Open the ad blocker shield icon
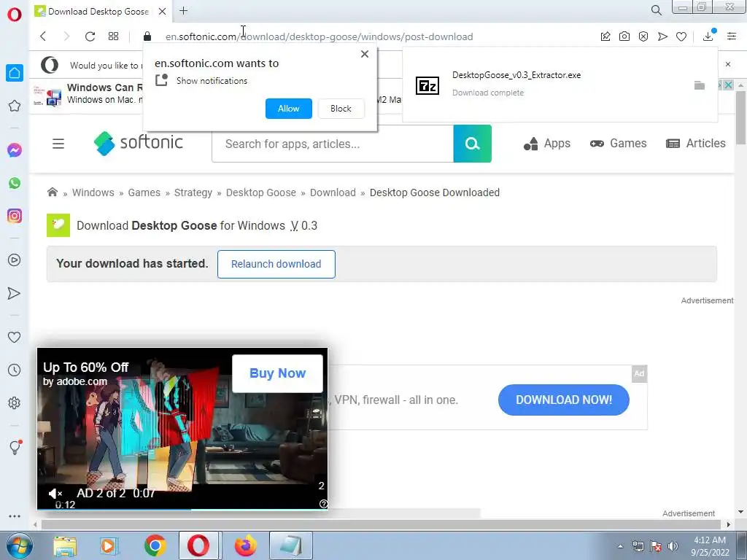The height and width of the screenshot is (560, 747). (x=643, y=36)
